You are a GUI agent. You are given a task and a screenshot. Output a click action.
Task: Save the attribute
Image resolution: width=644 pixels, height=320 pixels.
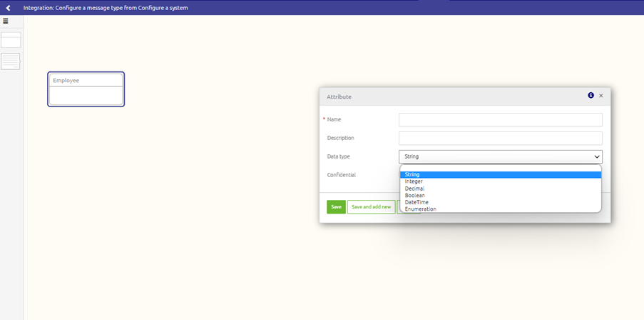[x=336, y=207]
